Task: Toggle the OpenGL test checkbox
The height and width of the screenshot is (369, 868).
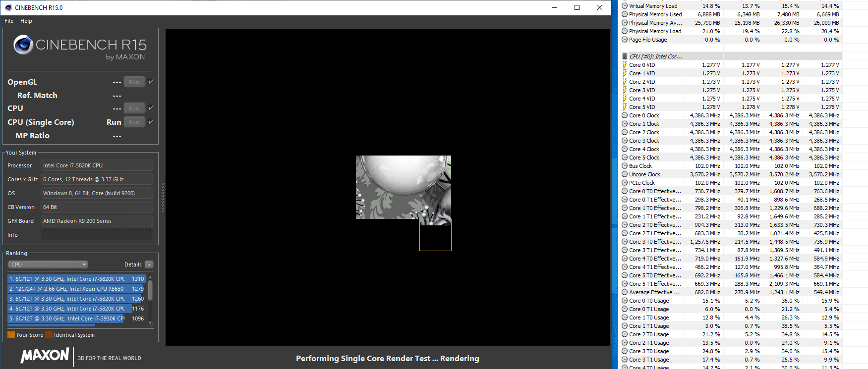Action: 151,81
